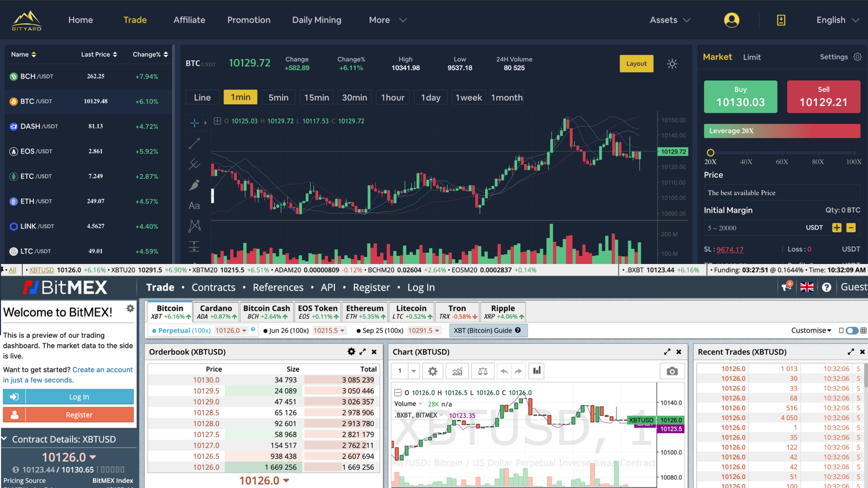
Task: Click the 20X leverage slider handle
Action: tap(710, 152)
